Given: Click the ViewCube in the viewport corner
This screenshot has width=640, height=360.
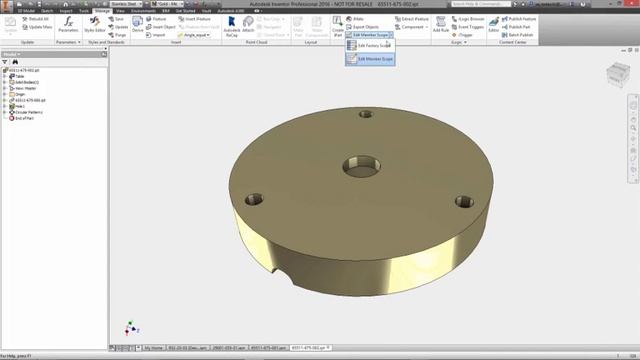Looking at the screenshot, I should [x=618, y=74].
